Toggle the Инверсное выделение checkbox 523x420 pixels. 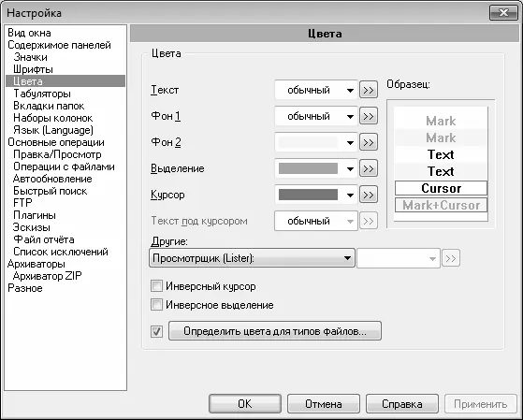point(156,305)
